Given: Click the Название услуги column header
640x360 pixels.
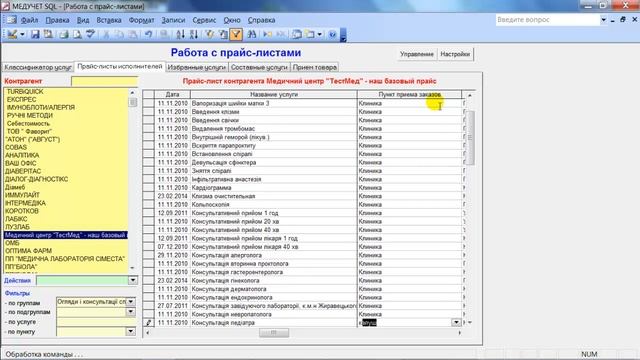Looking at the screenshot, I should pyautogui.click(x=274, y=94).
